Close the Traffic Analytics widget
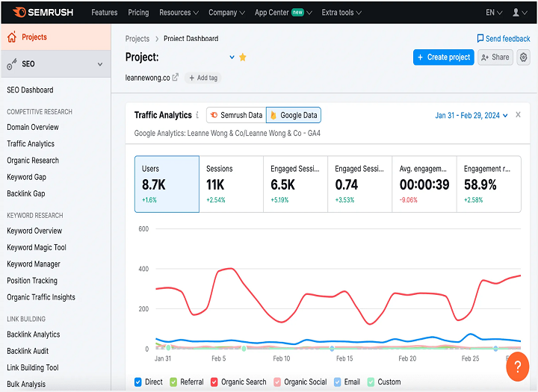 pos(518,114)
